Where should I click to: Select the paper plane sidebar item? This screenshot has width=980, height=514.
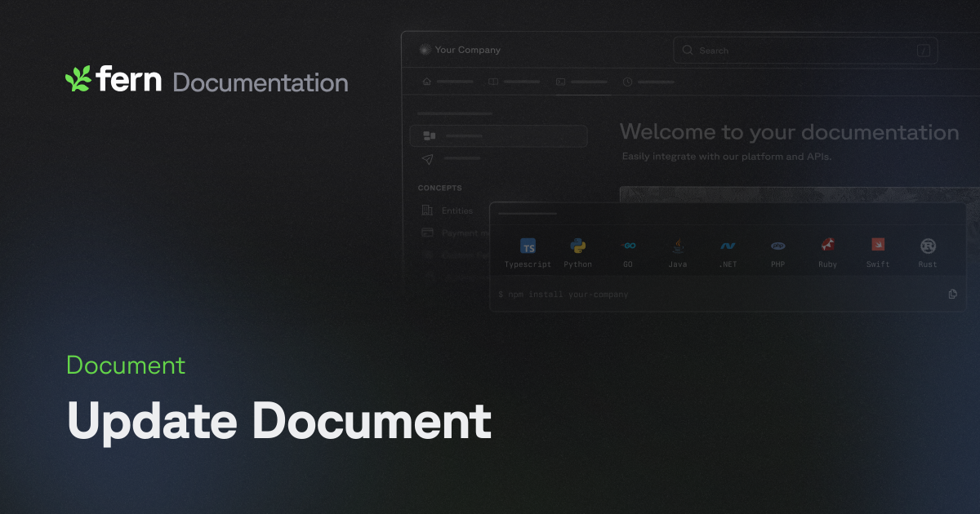(428, 158)
